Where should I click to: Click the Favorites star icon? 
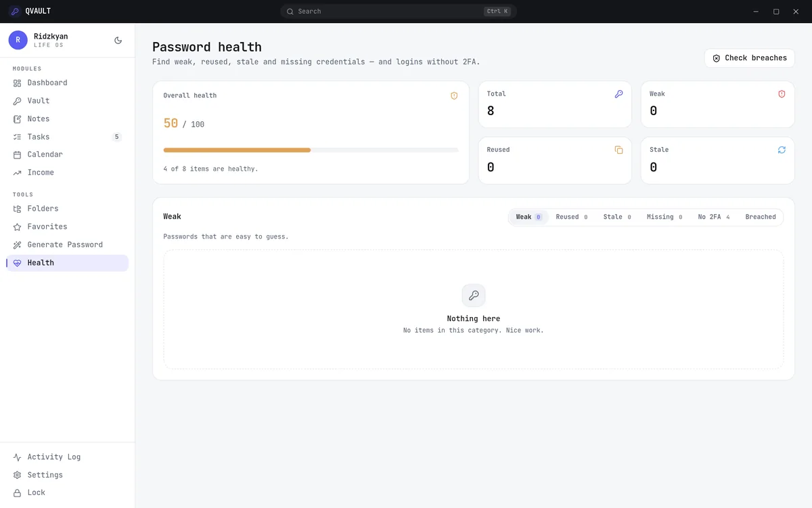point(18,227)
